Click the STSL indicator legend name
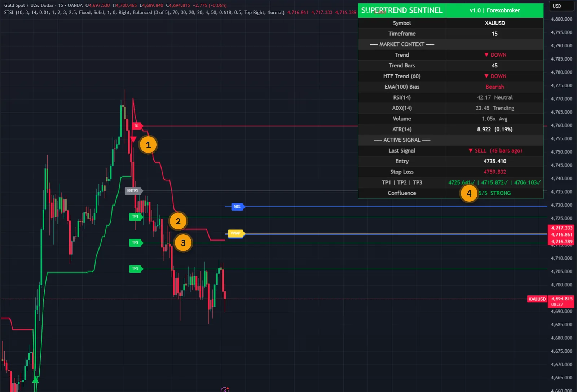This screenshot has height=392, width=577. tap(9, 12)
